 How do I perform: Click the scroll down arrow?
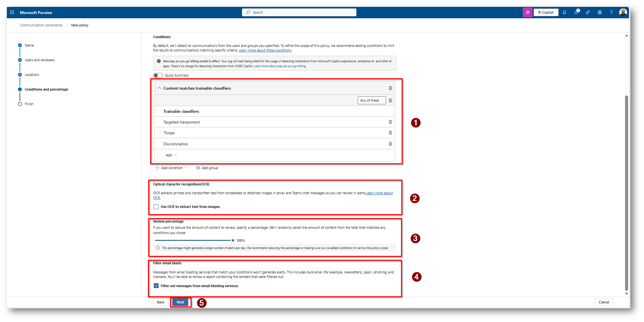coord(626,294)
